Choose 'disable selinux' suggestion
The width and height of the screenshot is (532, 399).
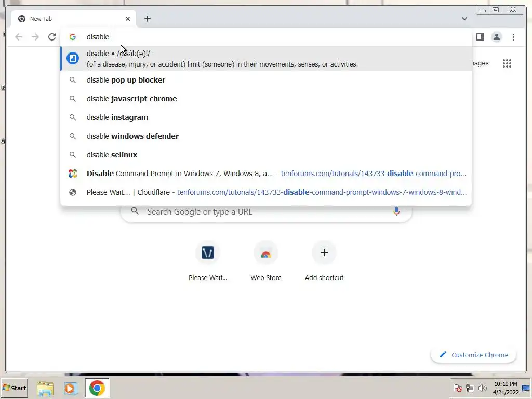coord(266,155)
